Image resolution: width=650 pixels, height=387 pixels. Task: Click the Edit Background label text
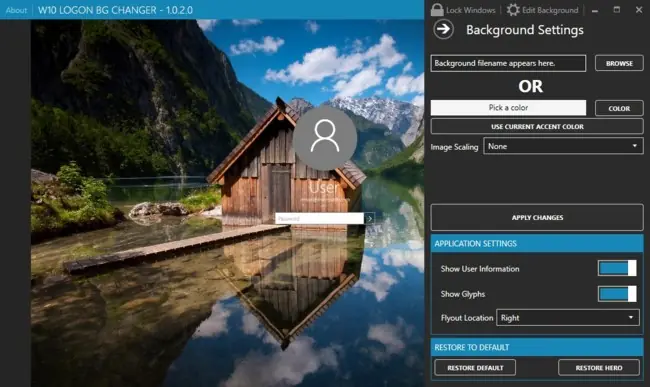click(550, 10)
